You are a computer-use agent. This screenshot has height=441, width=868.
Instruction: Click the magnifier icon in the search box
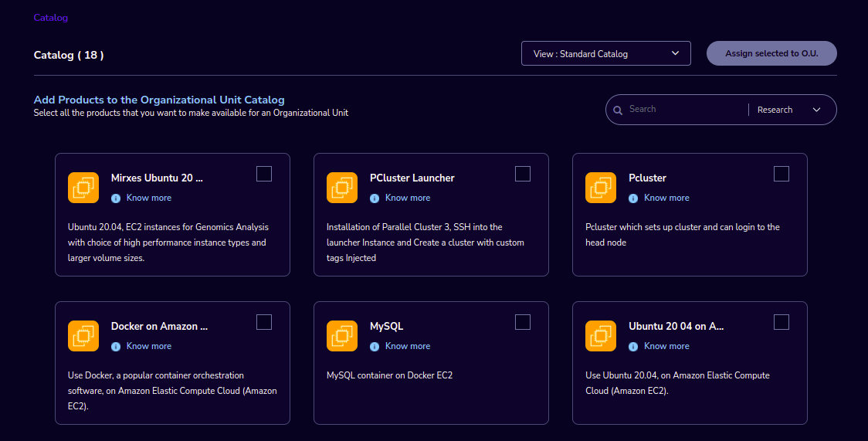618,110
